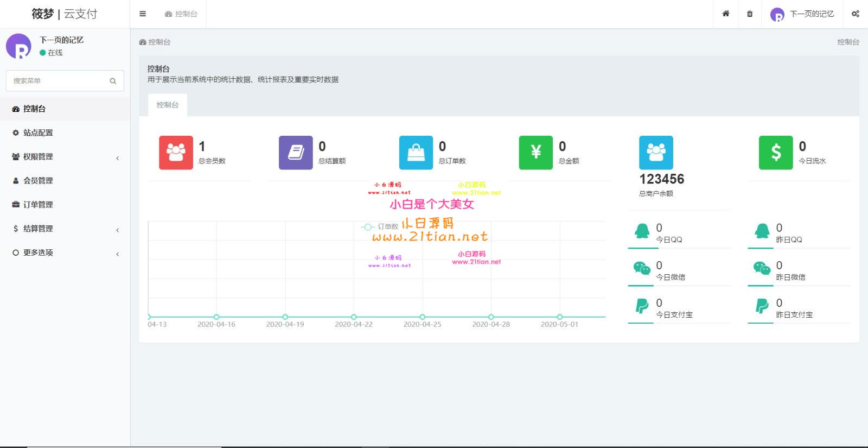The width and height of the screenshot is (868, 448).
Task: Click the dollar icon beside 结算管理
Action: pyautogui.click(x=16, y=229)
